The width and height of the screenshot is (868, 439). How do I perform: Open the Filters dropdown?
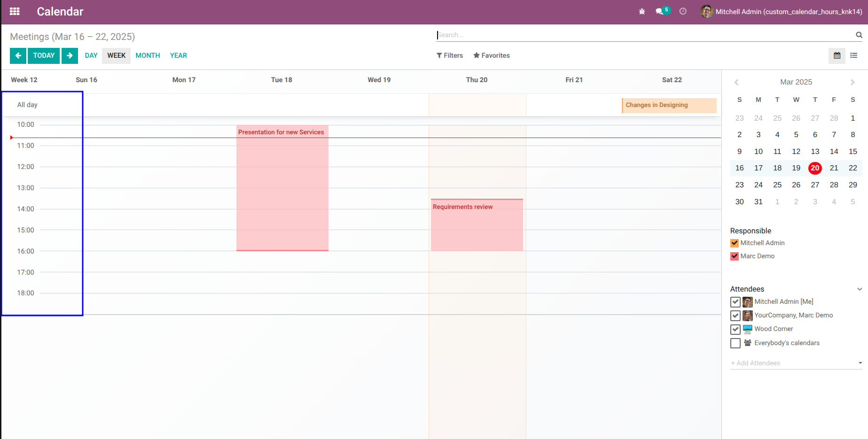(450, 55)
